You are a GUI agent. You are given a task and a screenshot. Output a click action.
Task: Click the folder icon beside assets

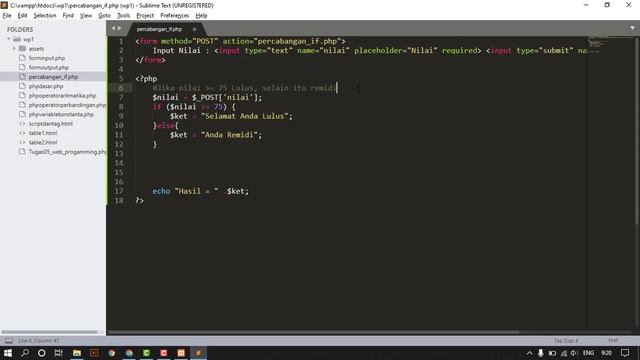pos(22,49)
